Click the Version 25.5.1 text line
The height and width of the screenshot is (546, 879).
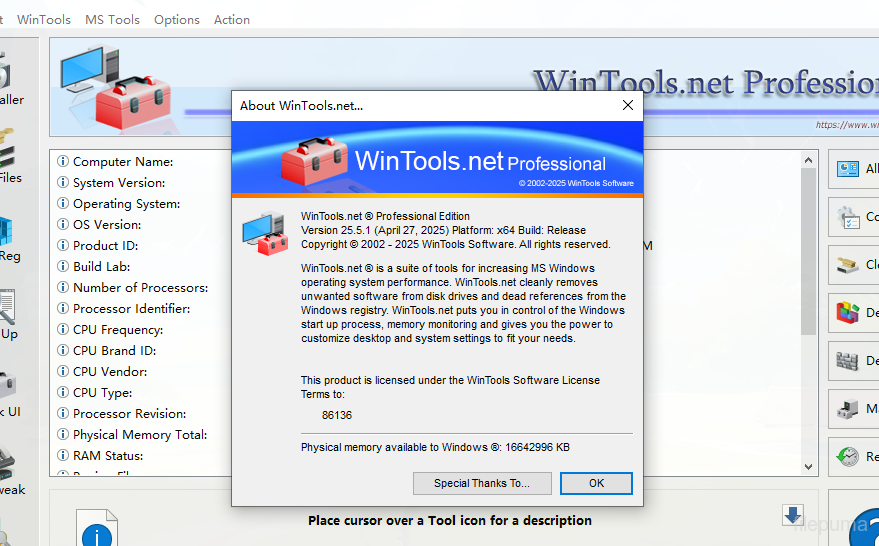[443, 230]
